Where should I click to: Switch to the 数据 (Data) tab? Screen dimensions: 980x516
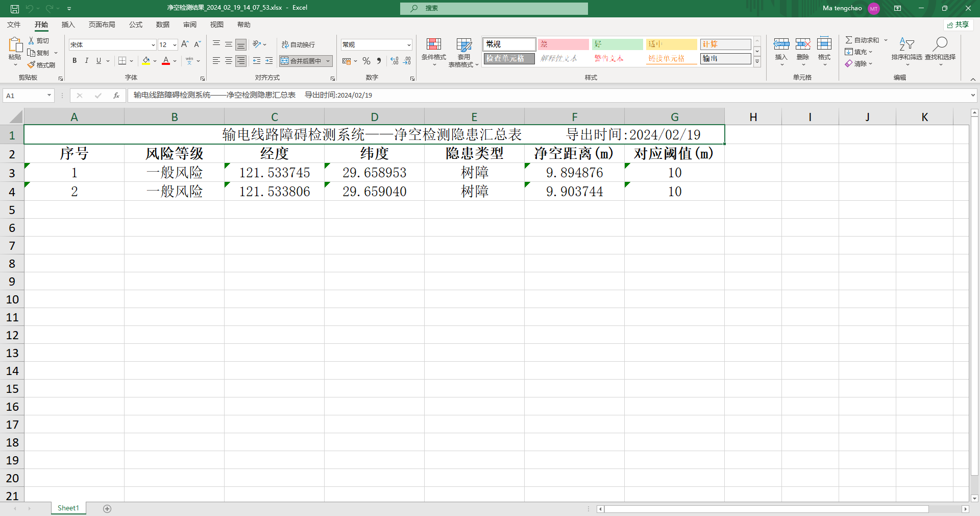click(x=163, y=25)
